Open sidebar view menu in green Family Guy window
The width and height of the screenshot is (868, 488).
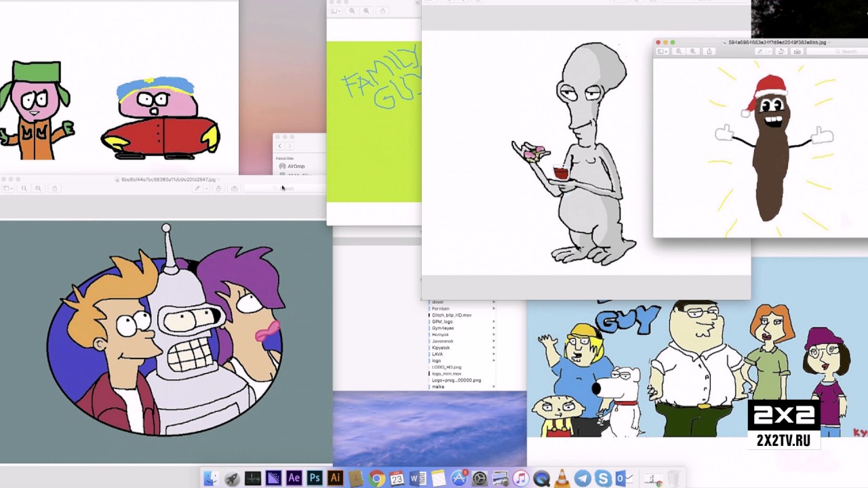(x=336, y=11)
